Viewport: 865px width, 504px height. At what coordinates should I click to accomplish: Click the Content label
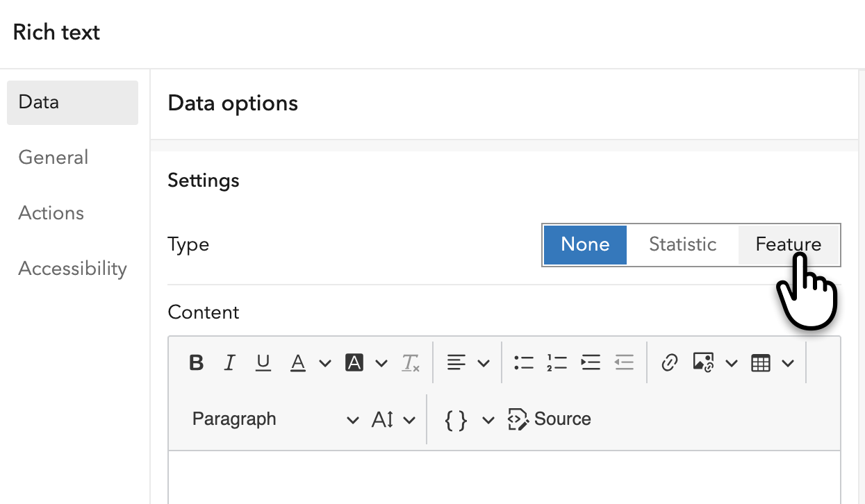pyautogui.click(x=204, y=312)
